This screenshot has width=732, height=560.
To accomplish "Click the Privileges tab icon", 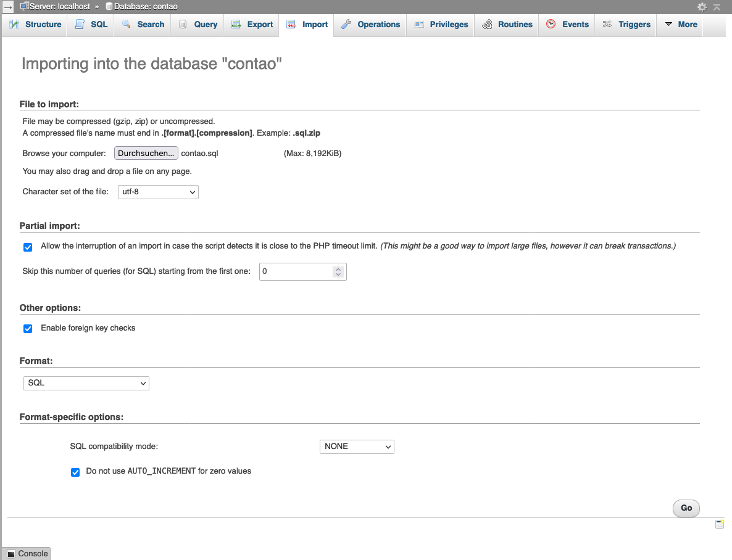I will click(419, 24).
